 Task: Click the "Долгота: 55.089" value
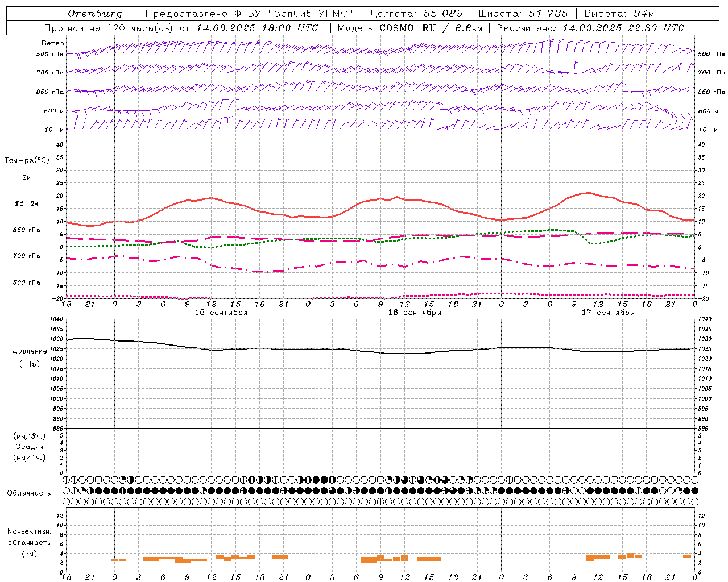click(416, 14)
